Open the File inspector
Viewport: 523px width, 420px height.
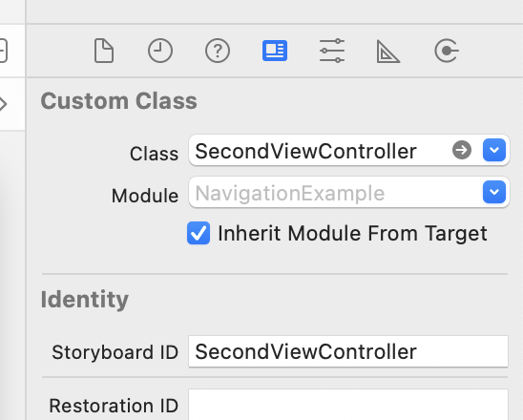coord(104,51)
